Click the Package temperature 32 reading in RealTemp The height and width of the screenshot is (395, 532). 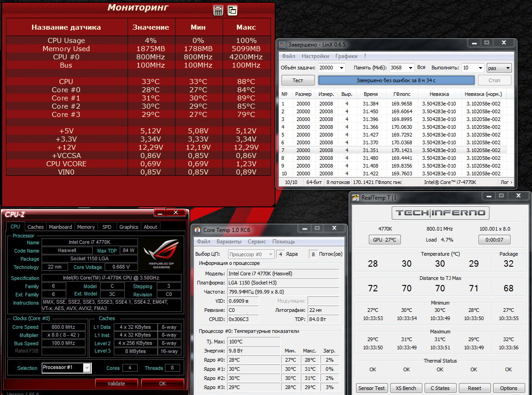pyautogui.click(x=508, y=263)
